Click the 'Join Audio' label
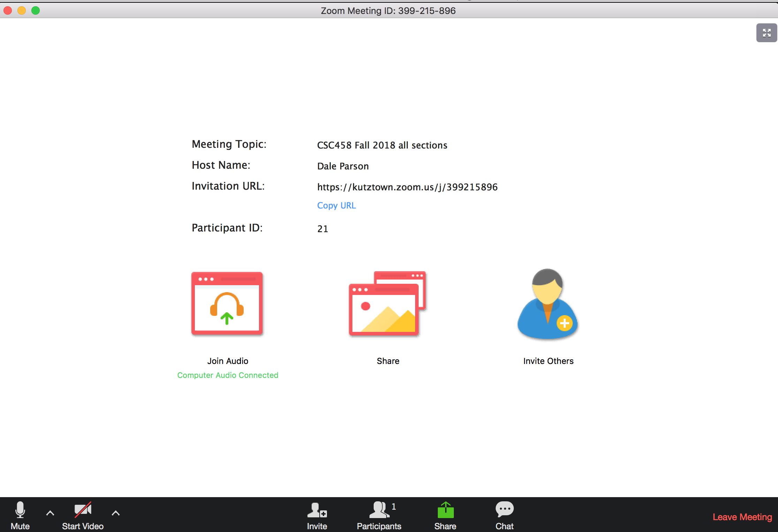Viewport: 778px width, 532px height. tap(228, 361)
